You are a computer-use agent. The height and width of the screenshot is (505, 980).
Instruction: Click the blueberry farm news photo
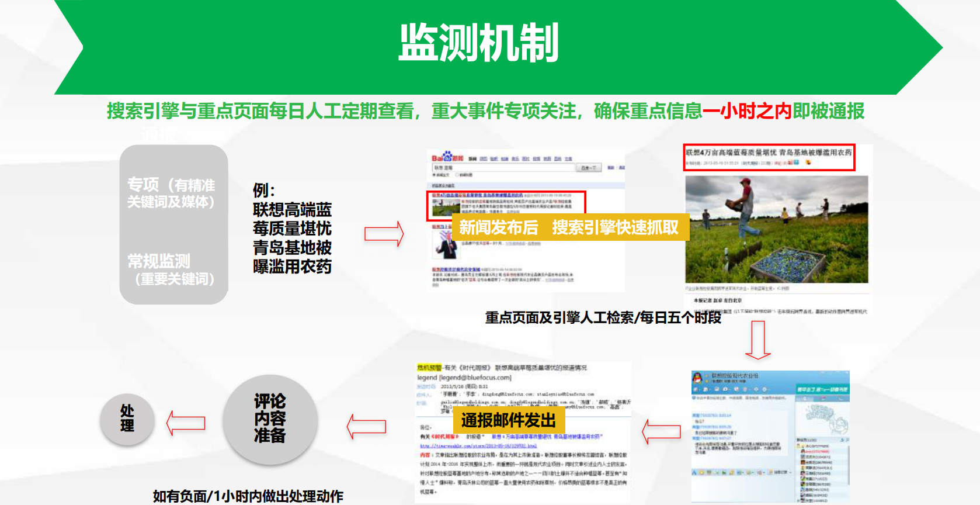(776, 229)
